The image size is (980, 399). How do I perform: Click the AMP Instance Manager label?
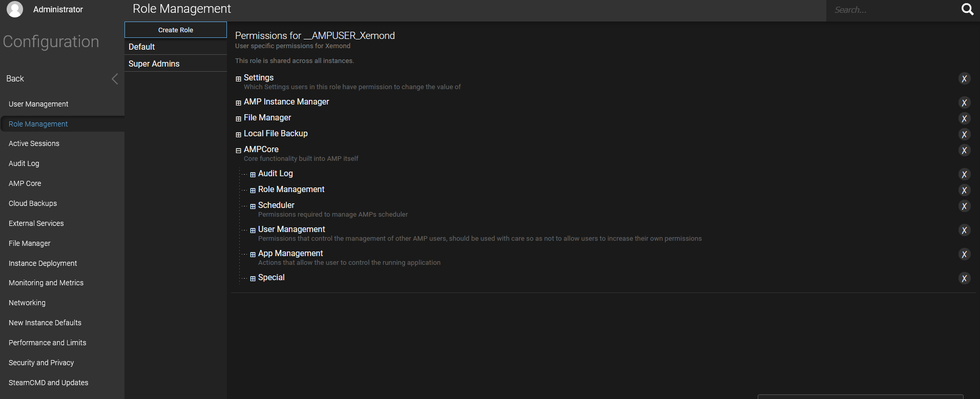[x=286, y=102]
